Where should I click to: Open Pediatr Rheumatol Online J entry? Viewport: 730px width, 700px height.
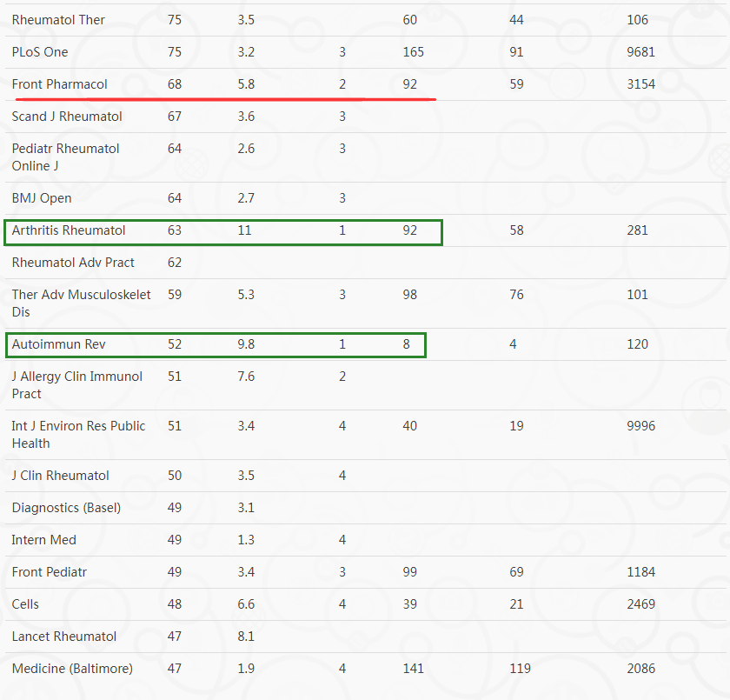66,157
